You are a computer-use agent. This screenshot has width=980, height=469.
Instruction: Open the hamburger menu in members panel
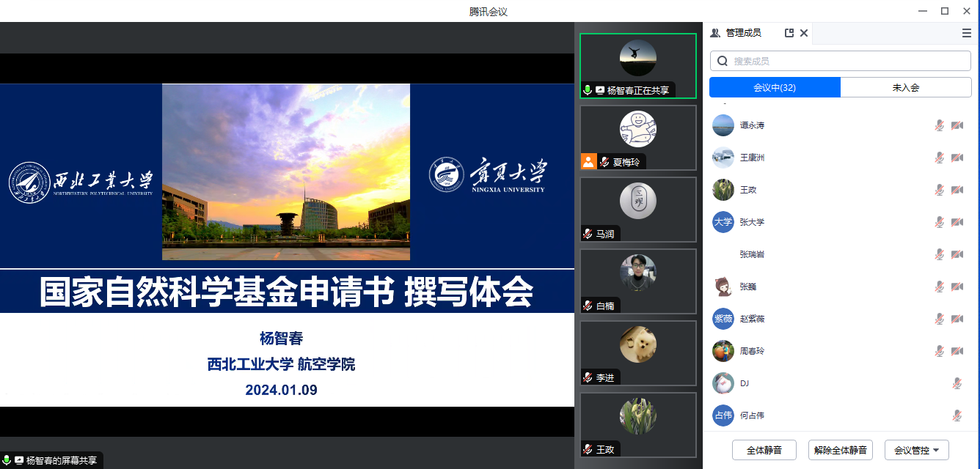click(967, 33)
